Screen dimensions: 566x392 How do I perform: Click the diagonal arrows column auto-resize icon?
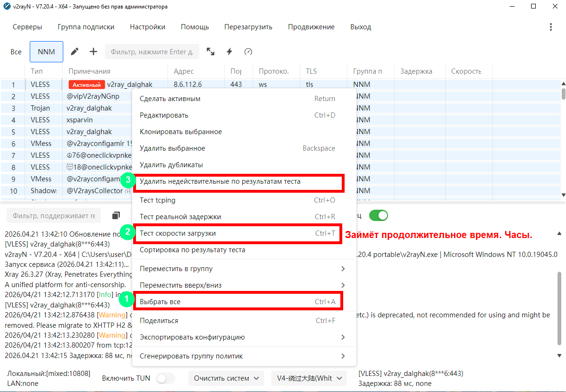(x=211, y=52)
